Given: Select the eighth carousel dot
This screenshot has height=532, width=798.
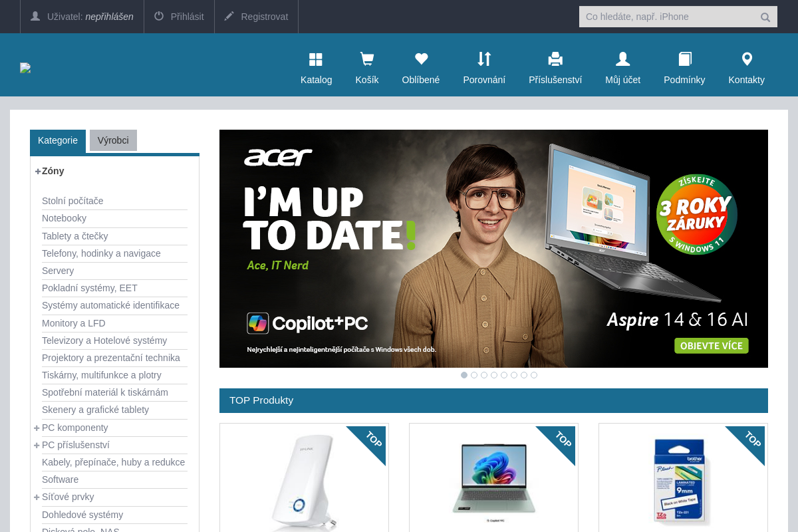Looking at the screenshot, I should pos(534,375).
